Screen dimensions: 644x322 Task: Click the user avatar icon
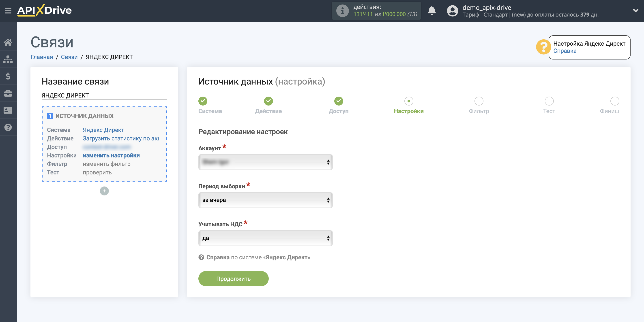click(x=452, y=11)
